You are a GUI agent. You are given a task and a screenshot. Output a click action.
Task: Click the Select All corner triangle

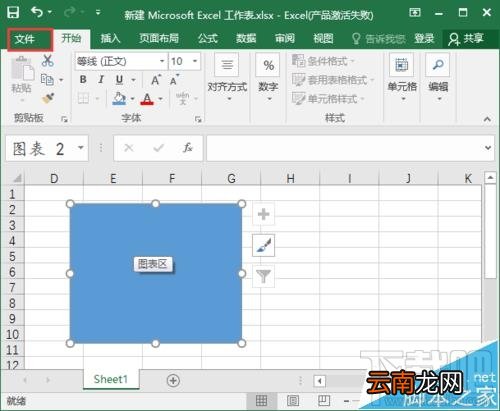16,178
